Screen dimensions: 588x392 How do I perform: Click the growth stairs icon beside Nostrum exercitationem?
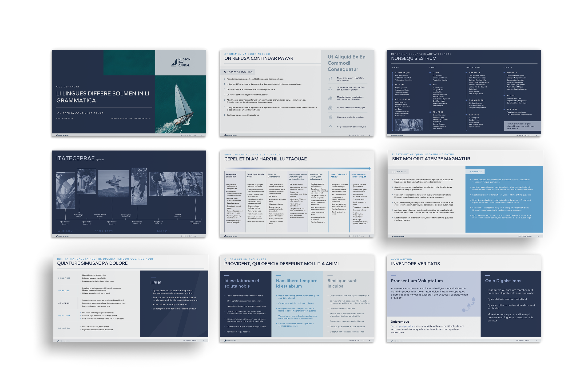pos(330,117)
